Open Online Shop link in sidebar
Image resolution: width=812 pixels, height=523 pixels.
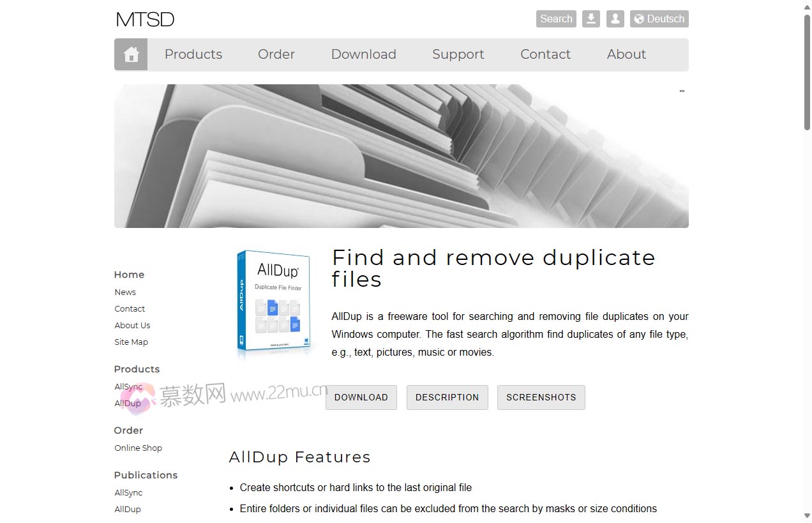pyautogui.click(x=138, y=448)
